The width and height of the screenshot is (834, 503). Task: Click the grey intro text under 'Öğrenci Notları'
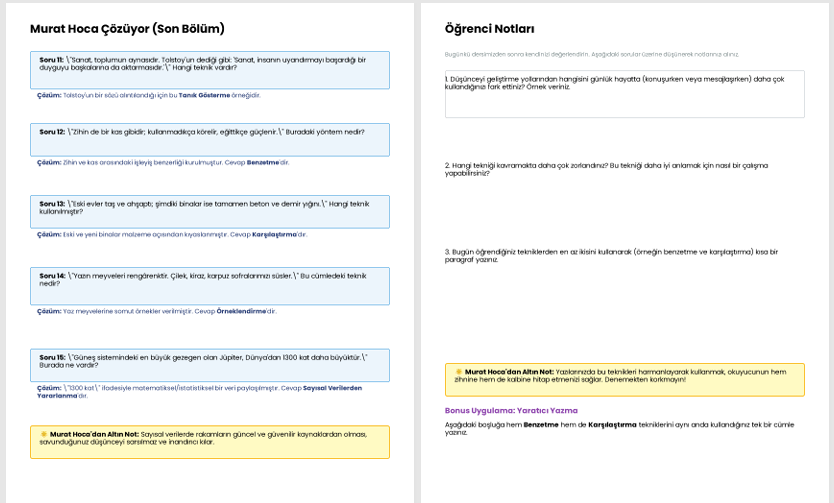(591, 54)
